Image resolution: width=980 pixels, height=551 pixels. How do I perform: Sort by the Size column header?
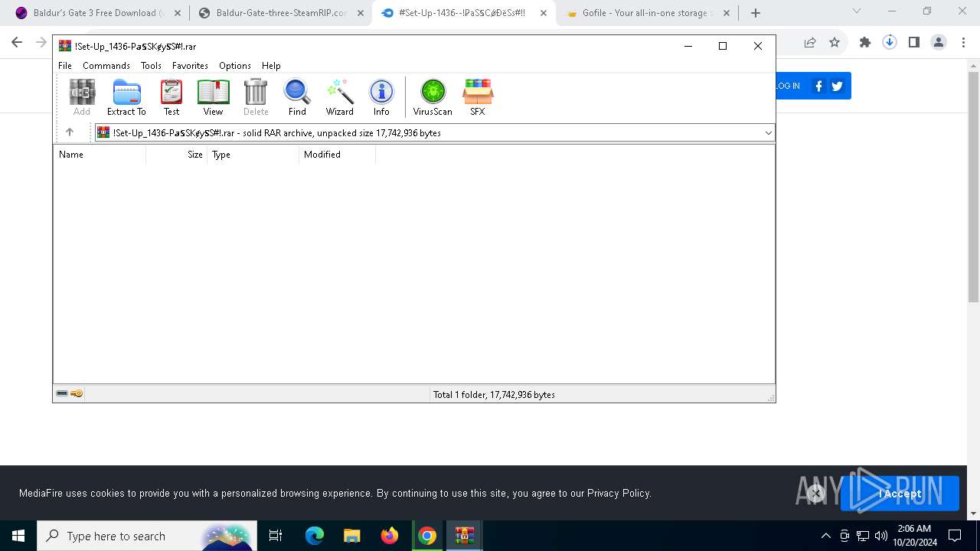tap(177, 155)
